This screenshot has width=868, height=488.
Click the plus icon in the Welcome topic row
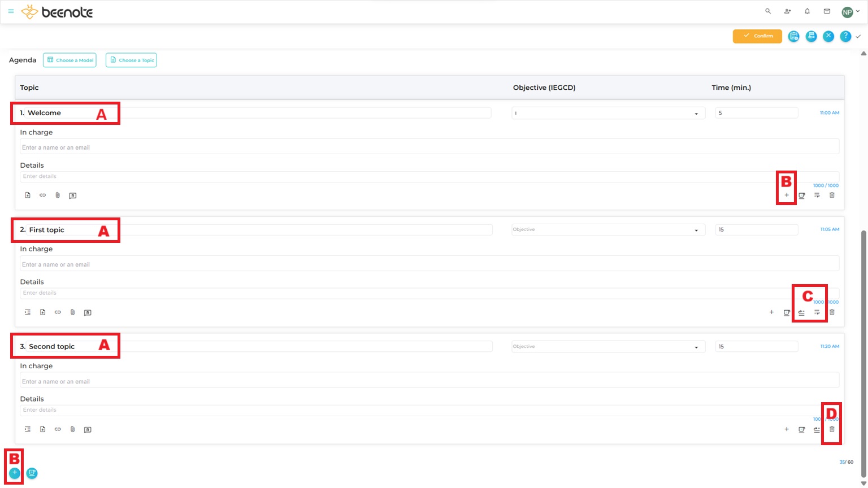(787, 195)
